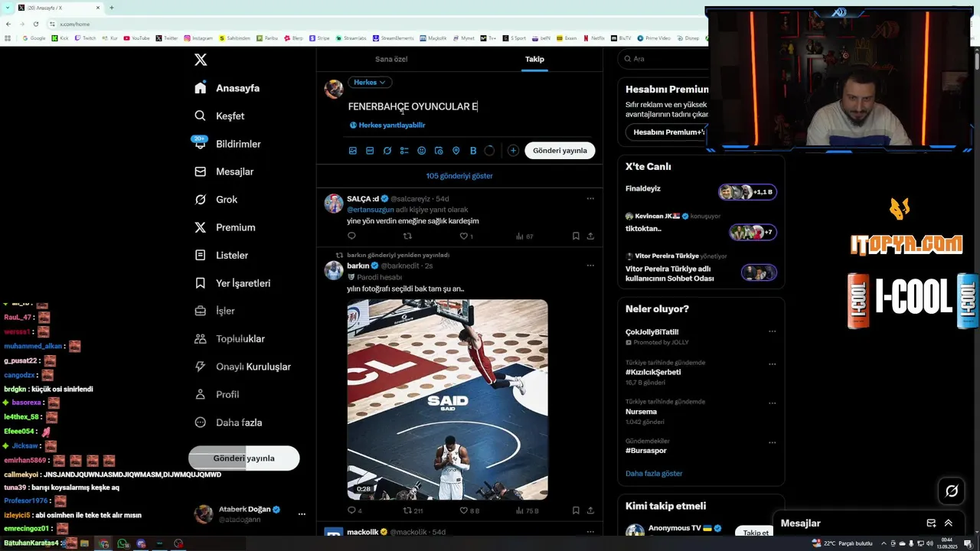Tag a location on post

coord(456,151)
